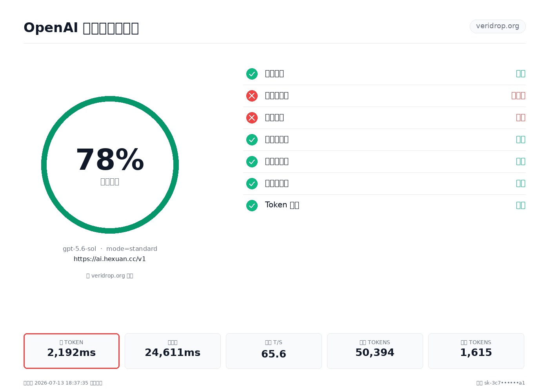Click the red cross icon in the second result row
This screenshot has width=549, height=392.
point(252,96)
